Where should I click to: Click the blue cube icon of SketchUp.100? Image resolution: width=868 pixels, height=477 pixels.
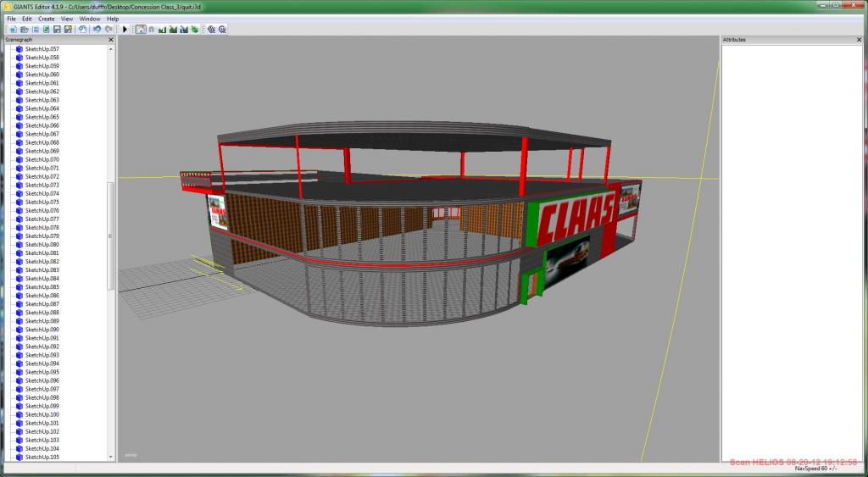[x=19, y=414]
